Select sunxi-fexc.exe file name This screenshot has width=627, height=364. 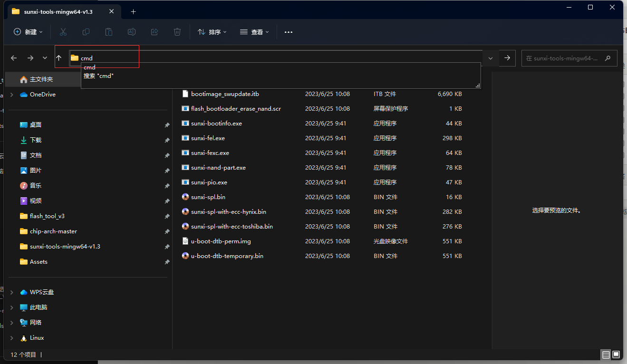tap(210, 153)
